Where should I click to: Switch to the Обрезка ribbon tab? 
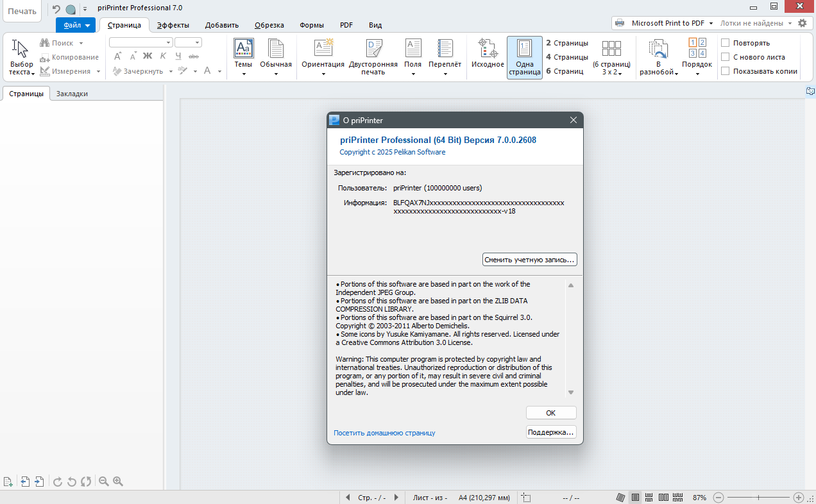269,25
